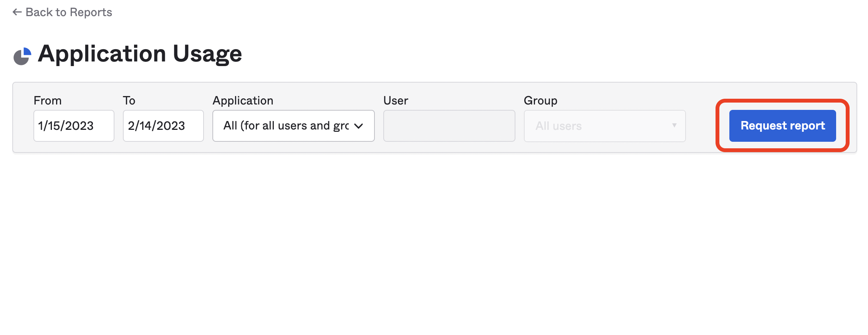The width and height of the screenshot is (868, 335).
Task: Click the Group field label
Action: coord(540,101)
